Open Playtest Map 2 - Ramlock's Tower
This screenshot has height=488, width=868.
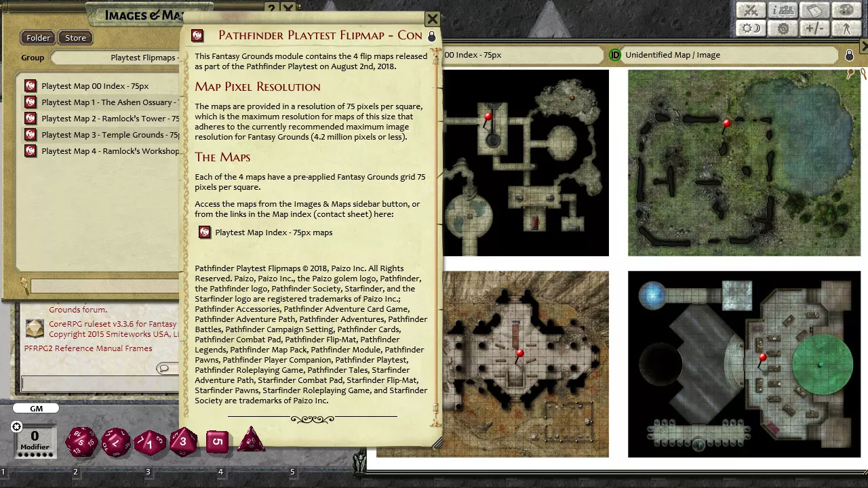(110, 119)
